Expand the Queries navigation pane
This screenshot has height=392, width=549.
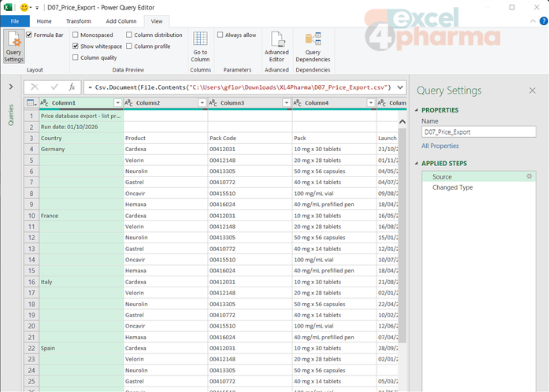[x=11, y=87]
